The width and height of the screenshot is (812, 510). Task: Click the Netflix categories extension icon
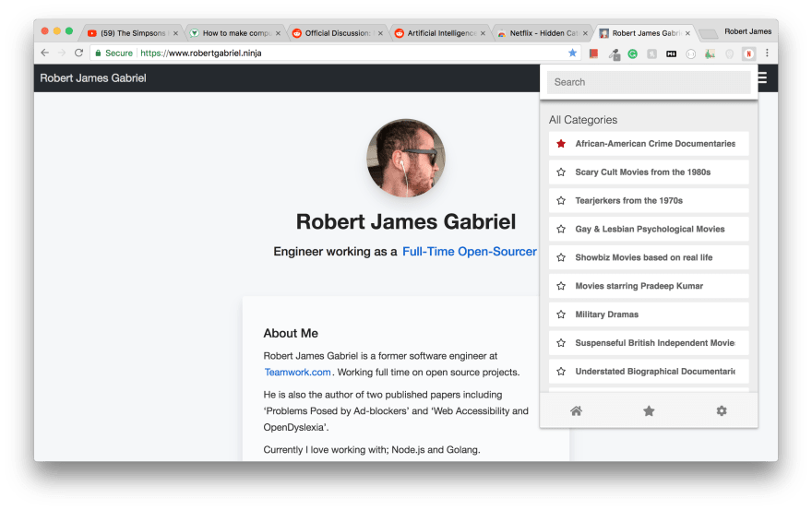tap(748, 53)
